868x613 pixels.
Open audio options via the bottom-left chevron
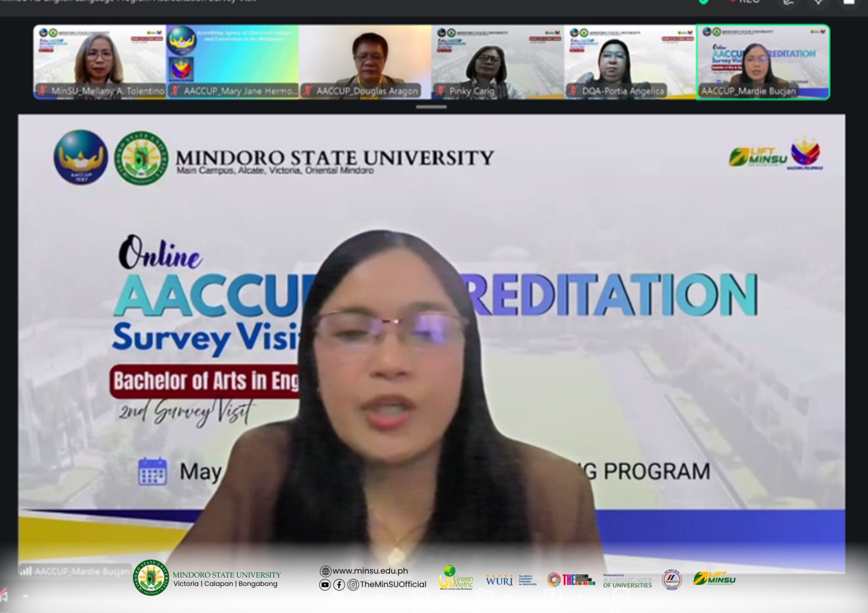click(25, 596)
